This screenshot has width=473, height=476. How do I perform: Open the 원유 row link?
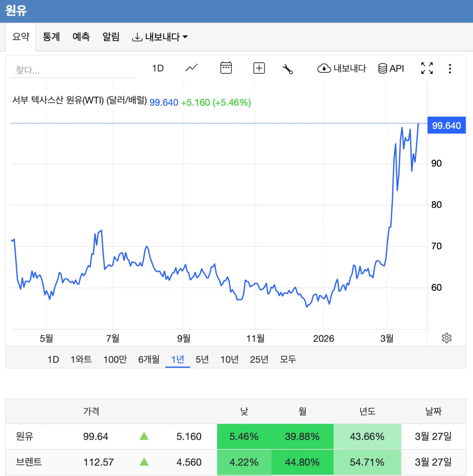(x=25, y=436)
